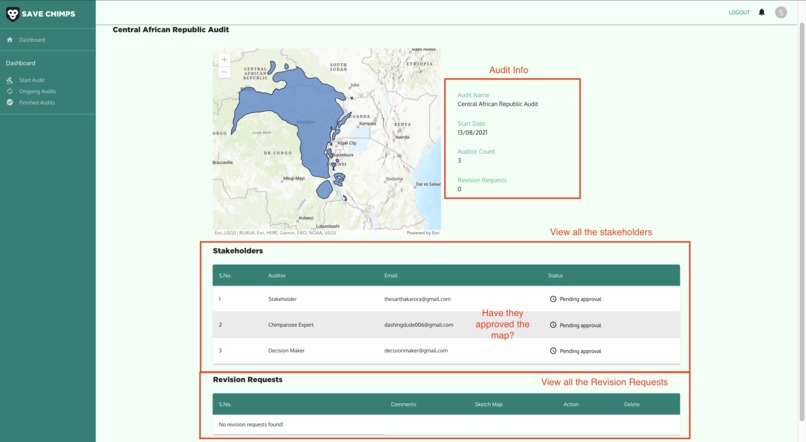The width and height of the screenshot is (806, 442).
Task: Click clock icon in Decision Maker row
Action: [x=553, y=351]
